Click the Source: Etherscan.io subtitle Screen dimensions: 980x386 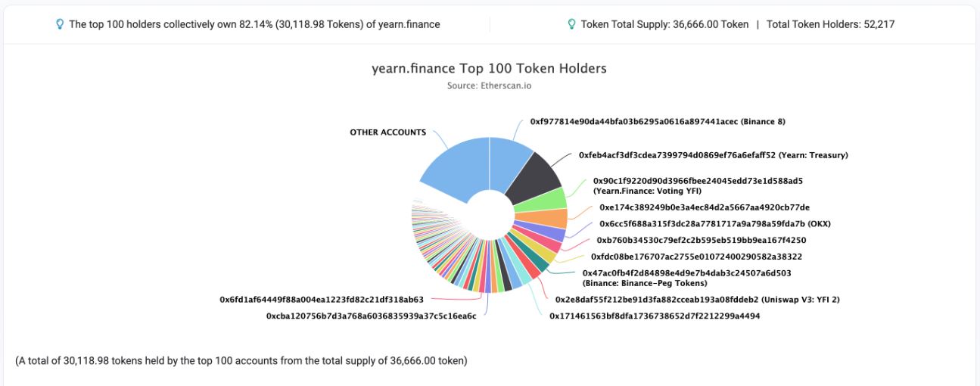click(490, 86)
